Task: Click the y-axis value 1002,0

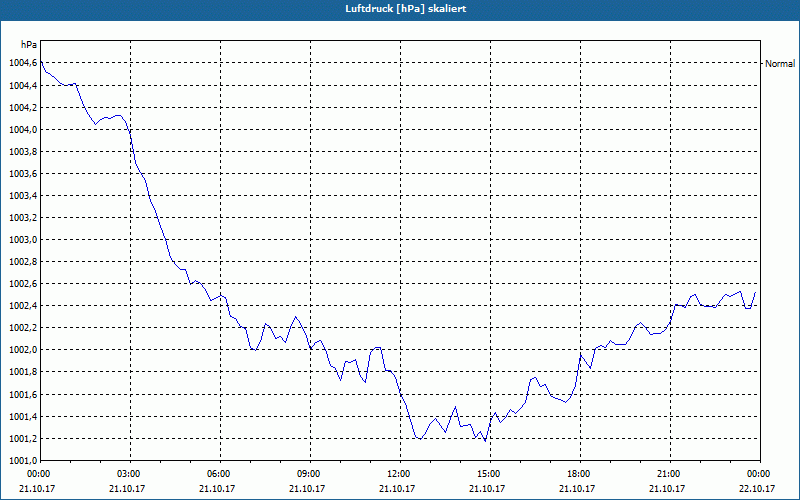Action: tap(23, 350)
